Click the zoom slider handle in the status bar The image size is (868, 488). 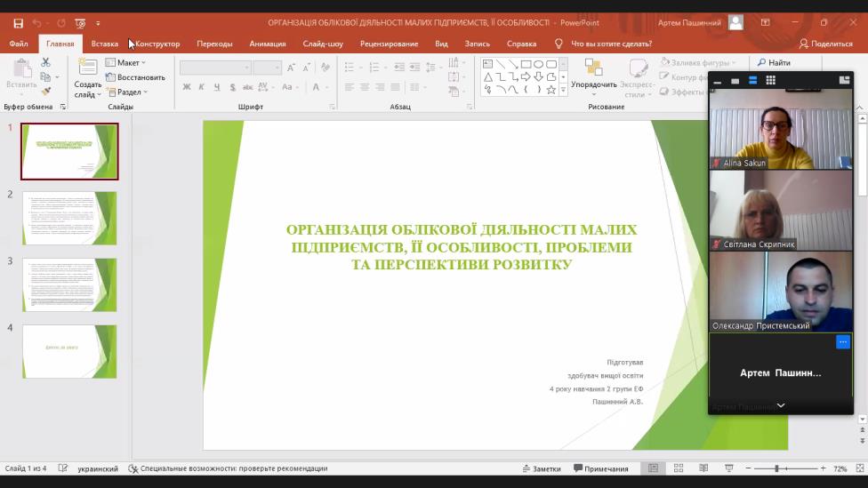(776, 468)
